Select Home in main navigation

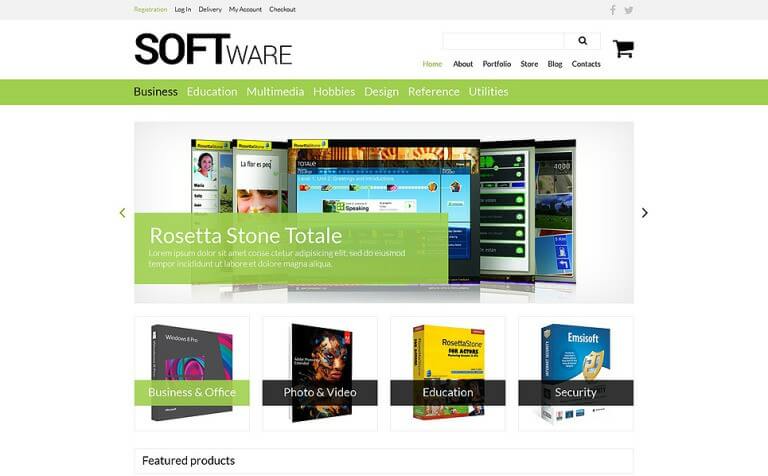432,64
